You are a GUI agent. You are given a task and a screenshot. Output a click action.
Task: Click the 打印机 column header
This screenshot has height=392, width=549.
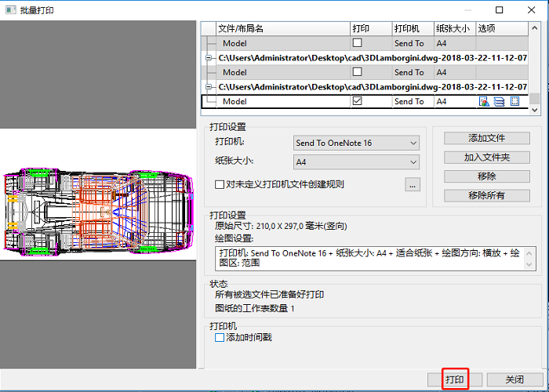point(413,29)
